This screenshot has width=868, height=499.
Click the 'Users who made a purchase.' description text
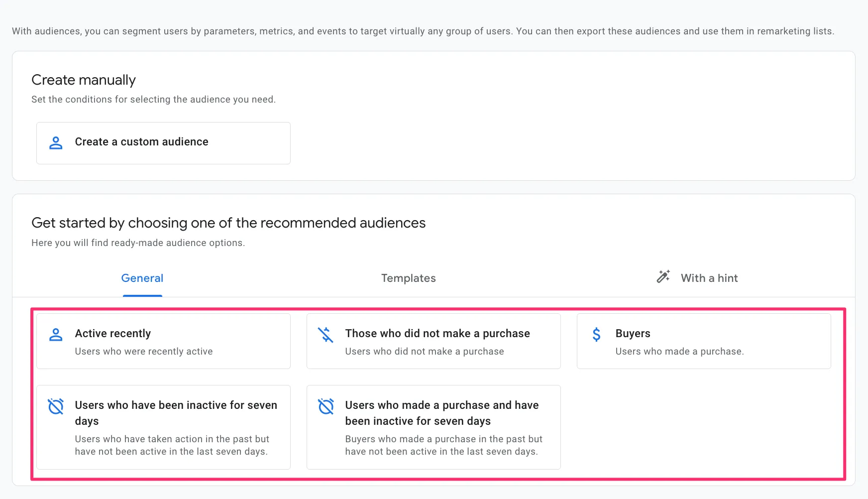pos(680,351)
